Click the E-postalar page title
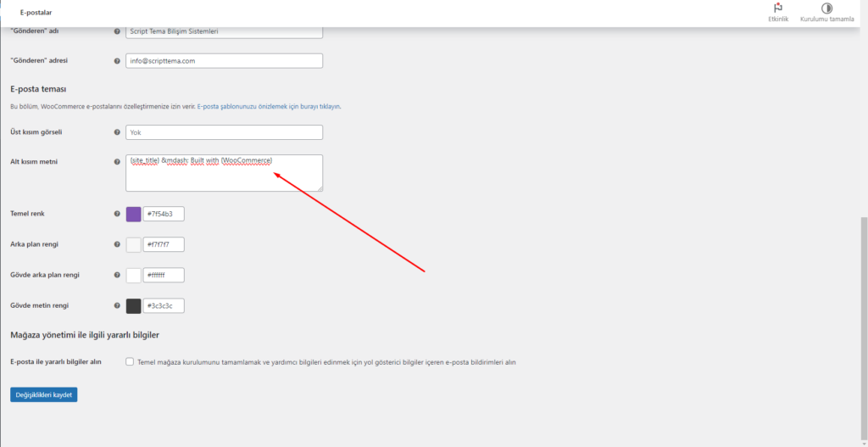868x447 pixels. 36,12
